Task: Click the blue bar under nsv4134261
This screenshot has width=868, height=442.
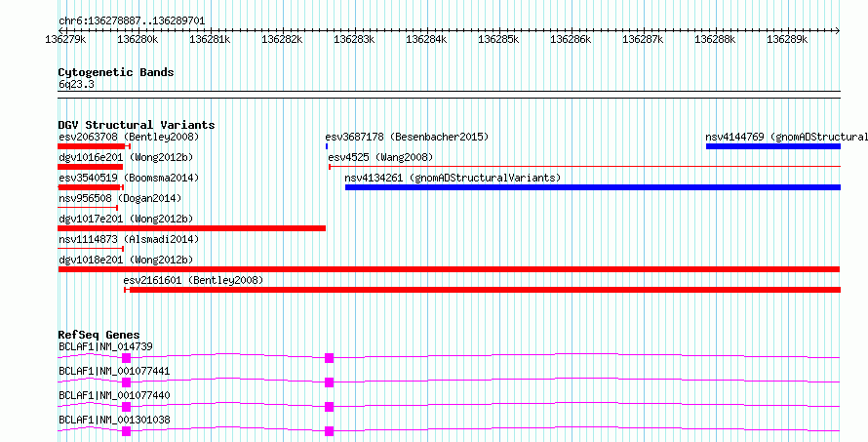Action: (593, 187)
